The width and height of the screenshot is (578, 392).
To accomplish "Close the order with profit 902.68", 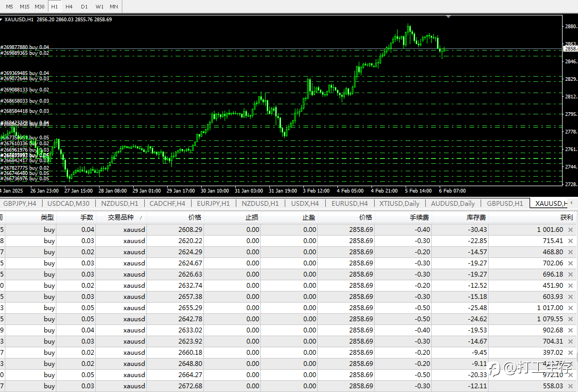I will pos(570,330).
